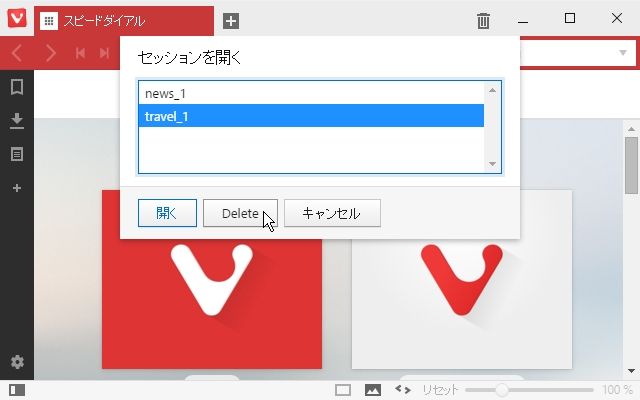Screen dimensions: 640x400
Task: Reset zoom with リセット button
Action: pyautogui.click(x=440, y=390)
